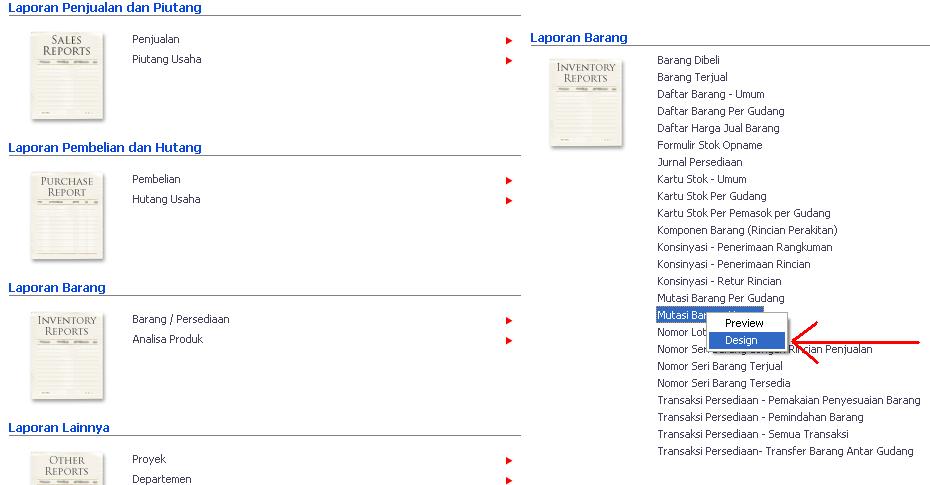Expand the Hutang Usaha red arrow

point(509,200)
